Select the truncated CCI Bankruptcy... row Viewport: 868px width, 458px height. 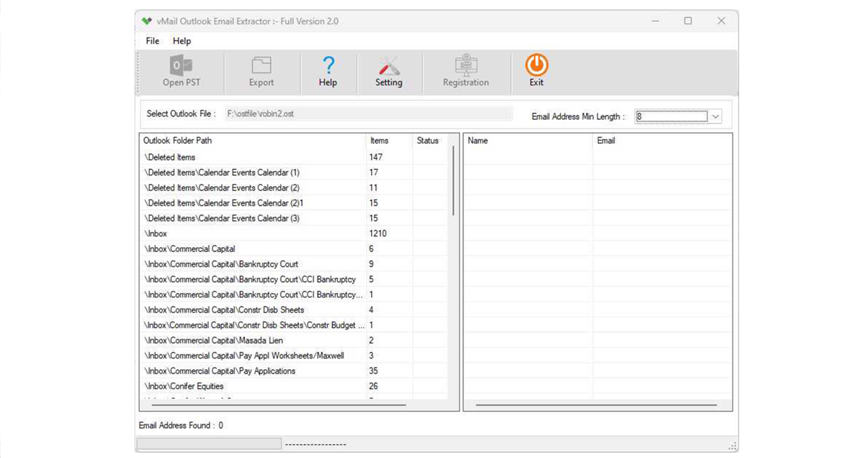293,295
